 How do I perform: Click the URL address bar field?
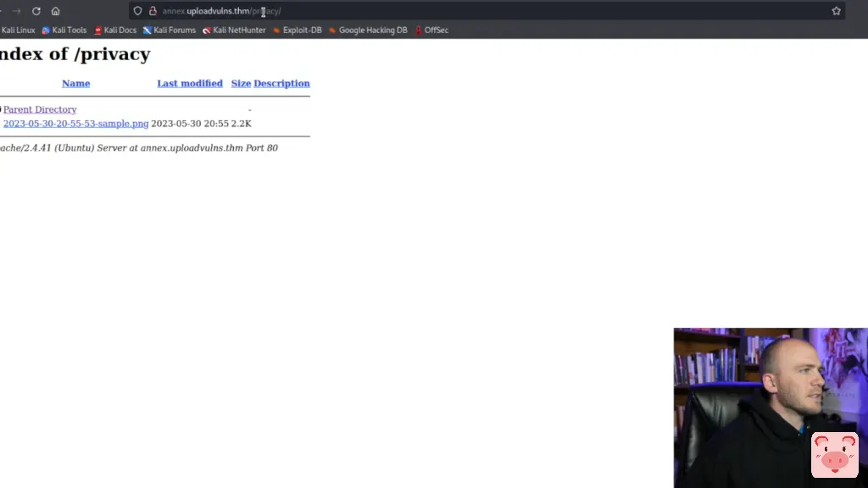point(487,11)
